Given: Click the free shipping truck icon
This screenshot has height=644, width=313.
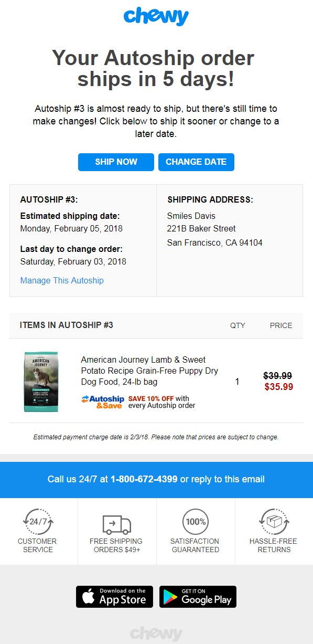Looking at the screenshot, I should point(116,524).
